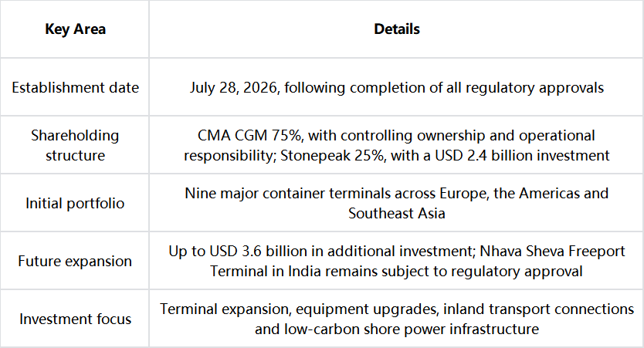Select the July 28, 2026 details cell

click(x=397, y=87)
